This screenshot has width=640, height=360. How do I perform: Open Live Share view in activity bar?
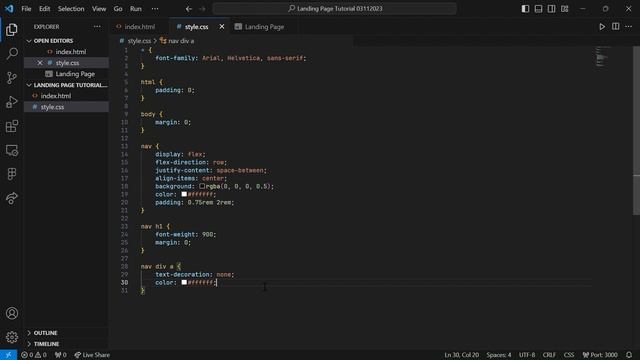click(x=12, y=198)
